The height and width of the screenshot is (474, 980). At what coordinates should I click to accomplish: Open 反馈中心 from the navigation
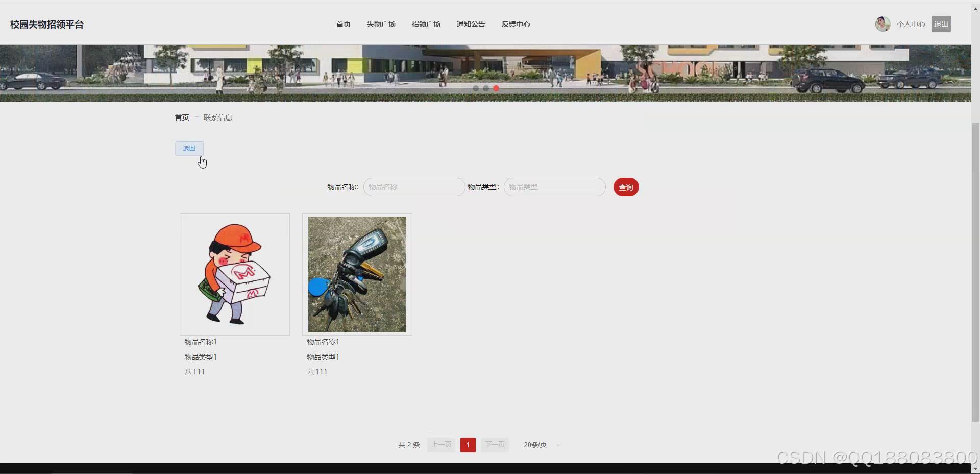(x=516, y=24)
